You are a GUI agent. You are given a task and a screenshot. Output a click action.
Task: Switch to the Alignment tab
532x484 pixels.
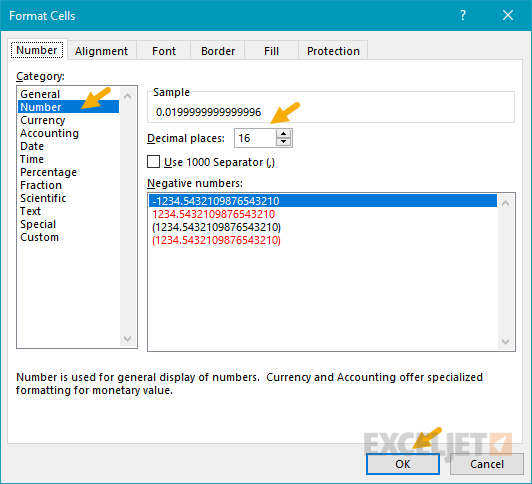coord(101,51)
